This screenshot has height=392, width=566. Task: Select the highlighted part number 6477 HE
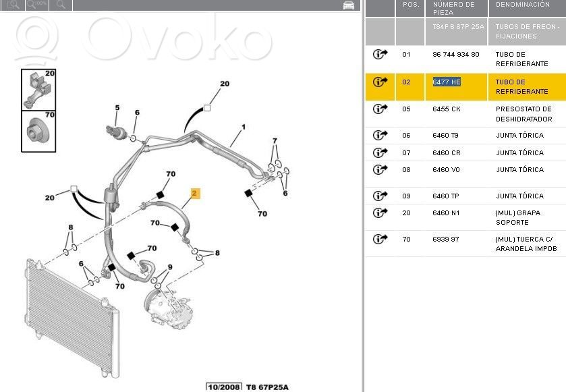click(447, 82)
